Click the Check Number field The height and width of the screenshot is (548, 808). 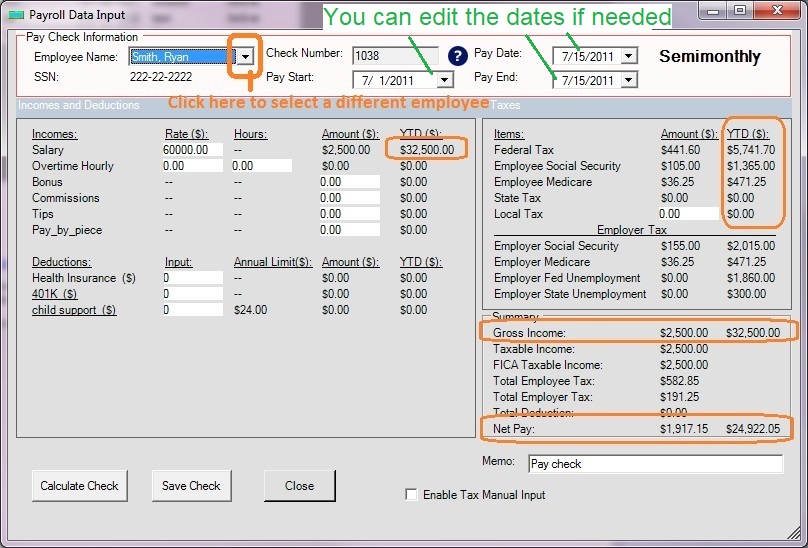(395, 56)
